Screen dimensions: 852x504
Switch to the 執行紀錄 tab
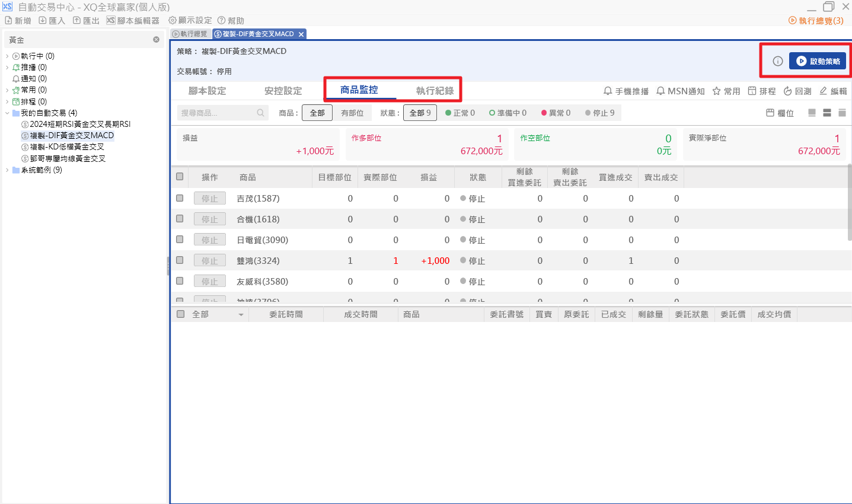435,91
